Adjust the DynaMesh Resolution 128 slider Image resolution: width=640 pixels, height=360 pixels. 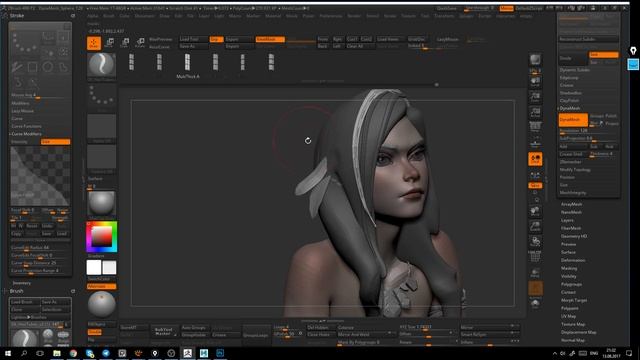(x=588, y=131)
